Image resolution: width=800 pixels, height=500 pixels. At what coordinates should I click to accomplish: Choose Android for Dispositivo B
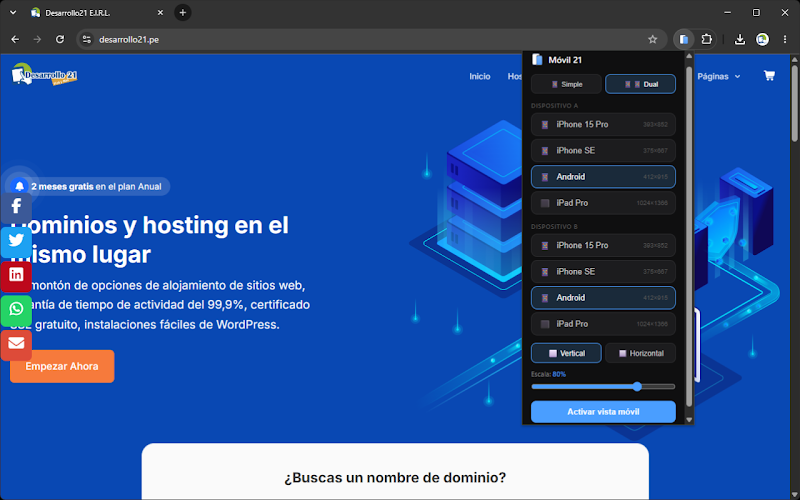point(603,297)
